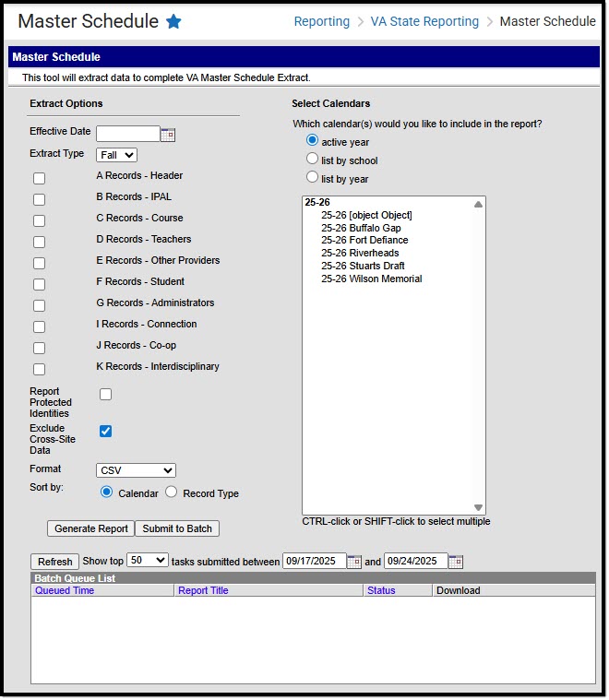Check A Records - Header checkbox
The image size is (609, 700).
click(x=40, y=178)
